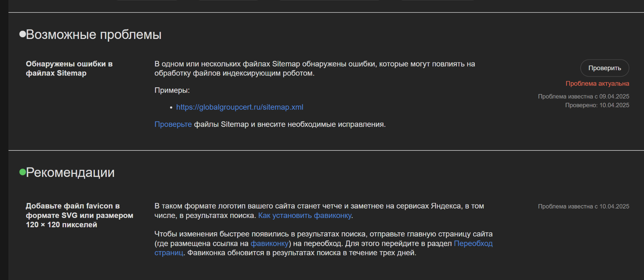644x280 pixels.
Task: Click the green dot beside Рекомендации
Action: click(22, 172)
